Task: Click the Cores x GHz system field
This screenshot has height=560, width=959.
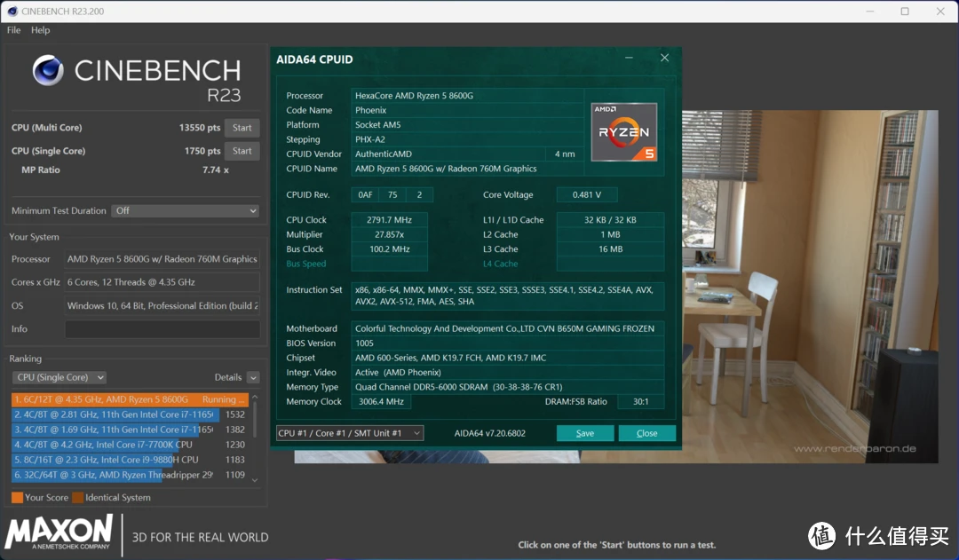Action: pyautogui.click(x=162, y=282)
